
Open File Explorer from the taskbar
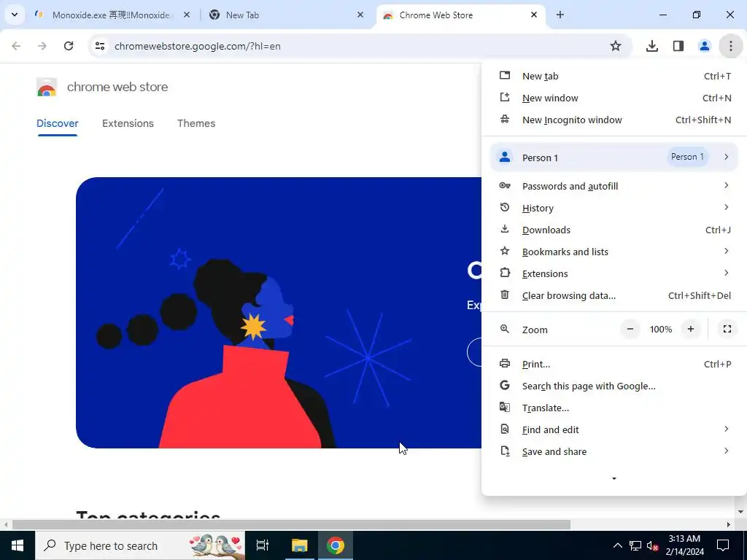coord(300,545)
